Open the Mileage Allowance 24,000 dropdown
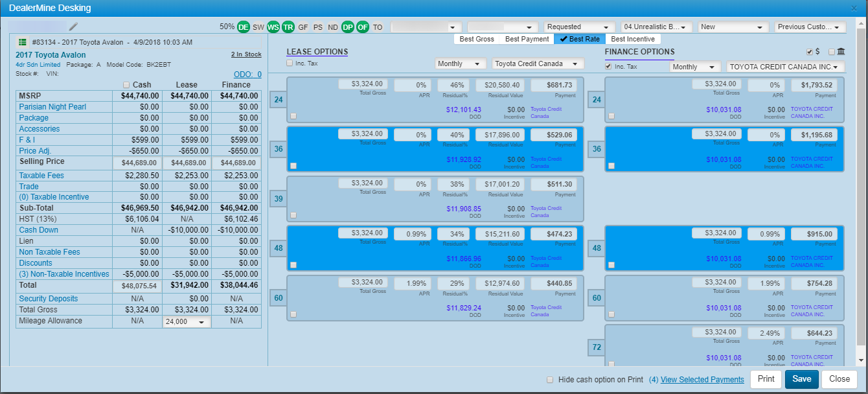This screenshot has width=868, height=394. (187, 321)
